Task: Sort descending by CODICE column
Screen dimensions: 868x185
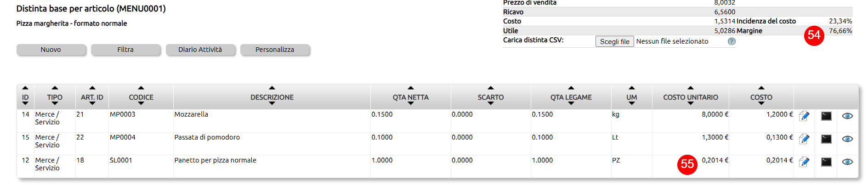Action: coord(141,104)
